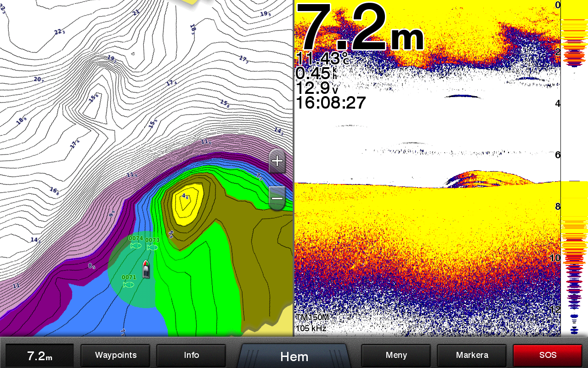
Task: Tap the 7.2m depth box in bottom bar
Action: (x=40, y=356)
